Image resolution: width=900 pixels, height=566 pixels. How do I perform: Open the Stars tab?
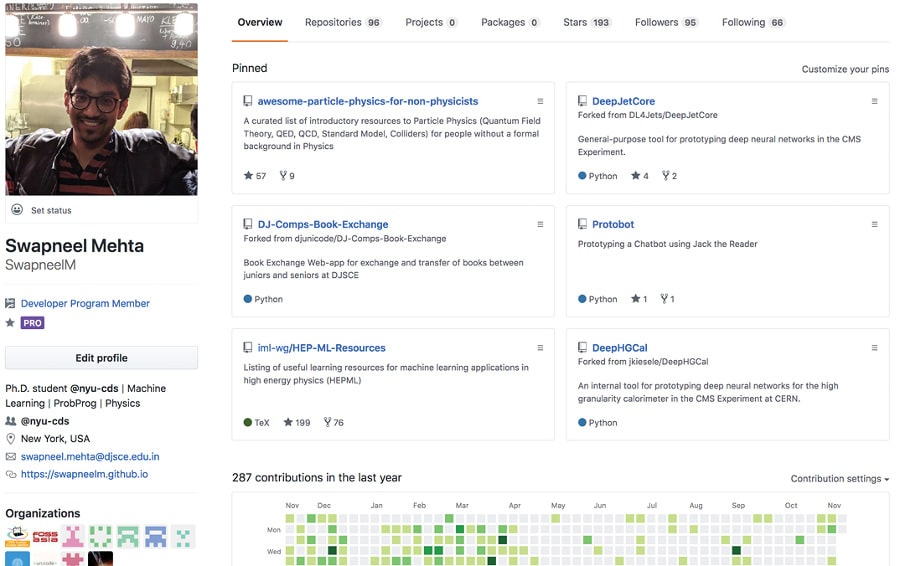pyautogui.click(x=586, y=22)
